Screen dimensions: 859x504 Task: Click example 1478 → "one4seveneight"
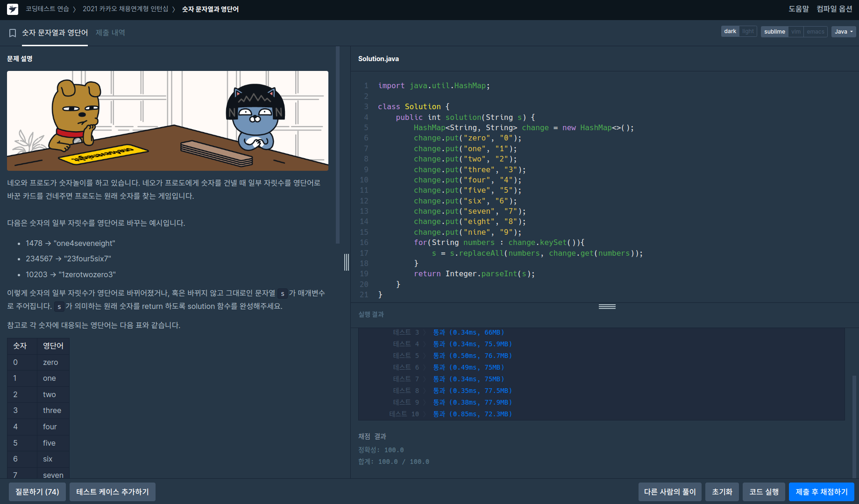pyautogui.click(x=71, y=243)
